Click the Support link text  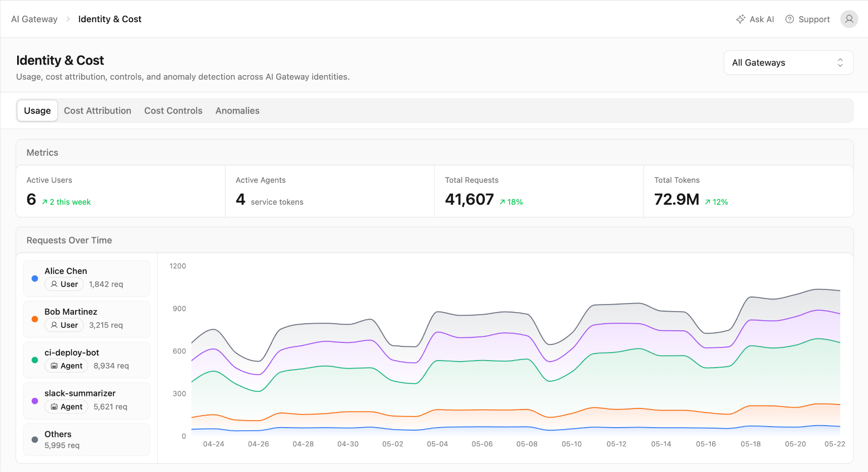(814, 19)
